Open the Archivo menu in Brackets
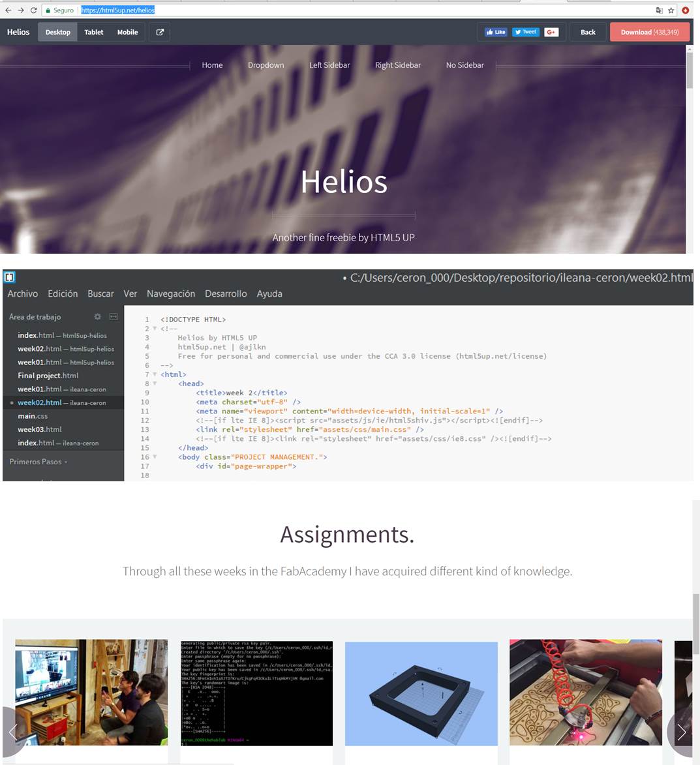 22,293
